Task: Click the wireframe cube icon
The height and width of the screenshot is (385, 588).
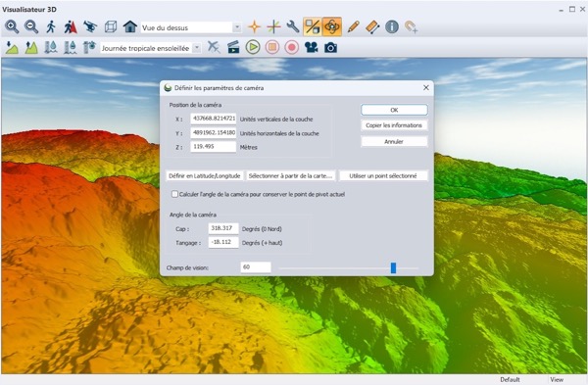Action: (110, 27)
